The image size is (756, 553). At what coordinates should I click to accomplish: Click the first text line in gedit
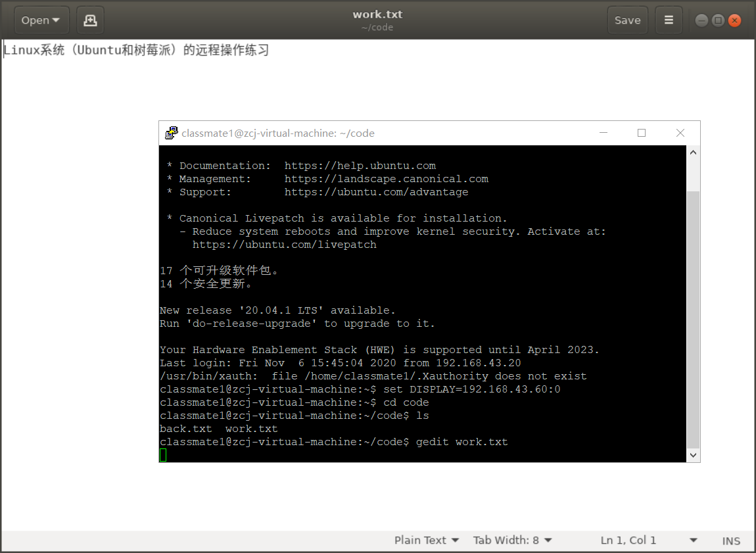(137, 50)
